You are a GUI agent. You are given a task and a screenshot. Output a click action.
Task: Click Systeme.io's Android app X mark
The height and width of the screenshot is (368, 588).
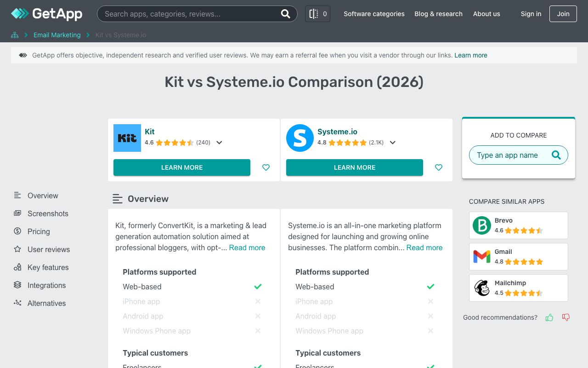[x=431, y=316]
